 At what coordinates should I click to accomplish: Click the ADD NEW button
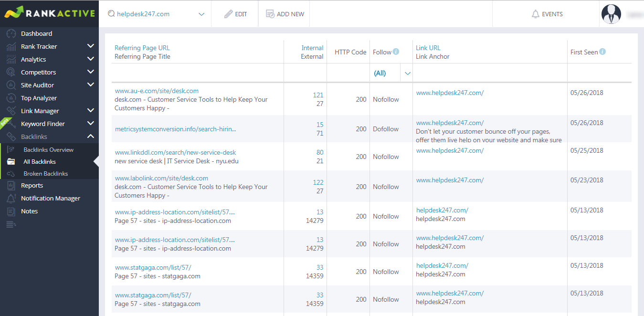click(285, 14)
